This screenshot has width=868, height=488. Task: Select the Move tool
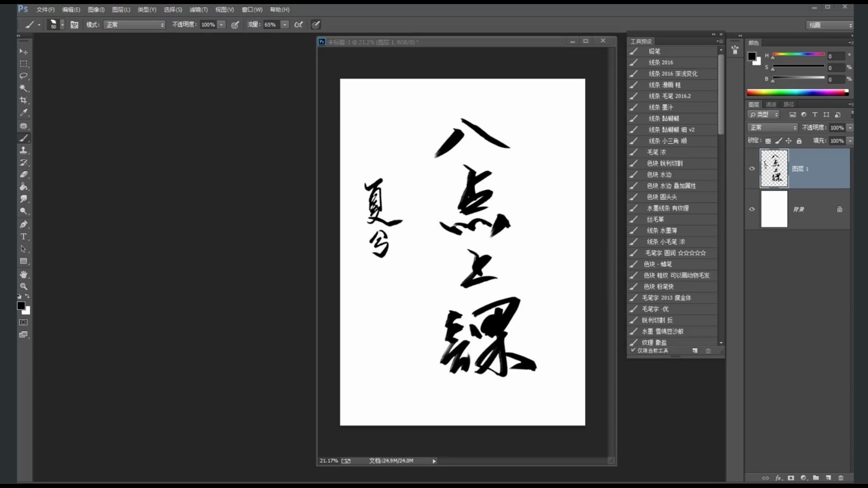[x=24, y=51]
